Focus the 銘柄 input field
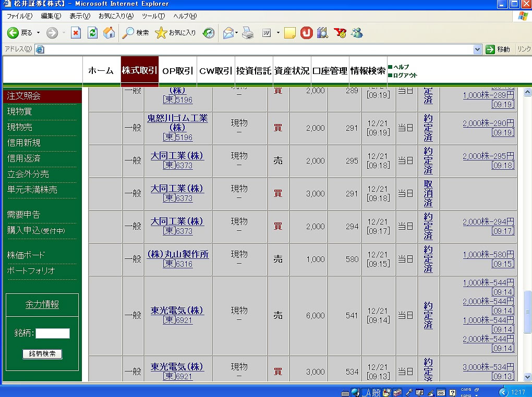Screen dimensions: 532x397 (53, 333)
